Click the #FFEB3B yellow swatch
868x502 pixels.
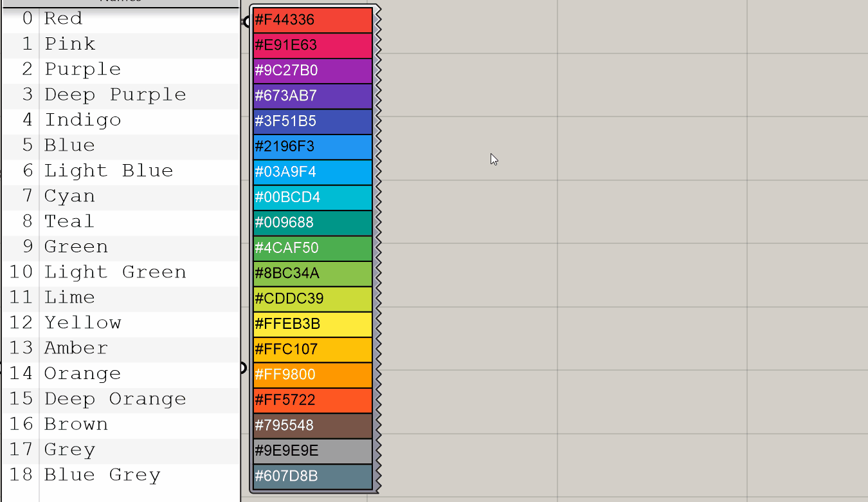click(312, 324)
